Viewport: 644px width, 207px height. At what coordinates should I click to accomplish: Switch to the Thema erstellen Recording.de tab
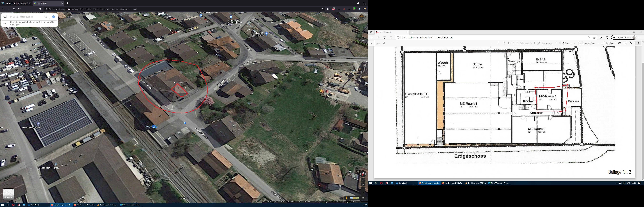coord(16,3)
